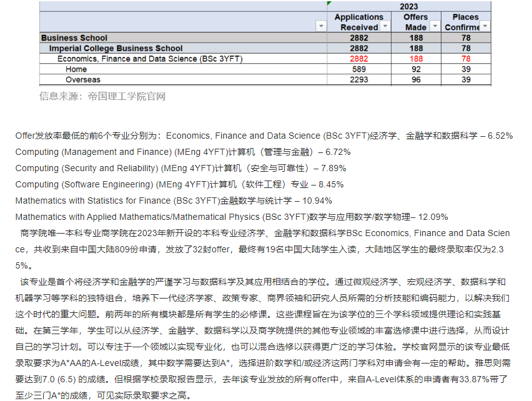Open the Applications Received filter dropdown

pyautogui.click(x=385, y=26)
